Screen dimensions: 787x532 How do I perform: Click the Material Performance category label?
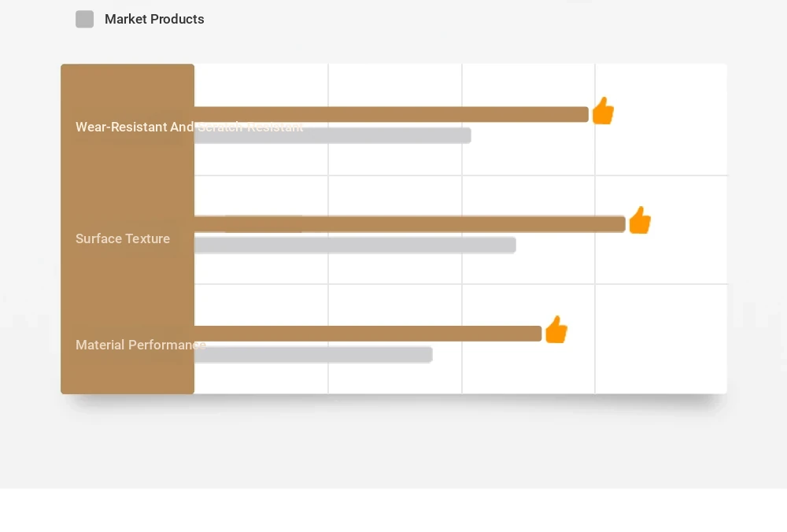[141, 345]
